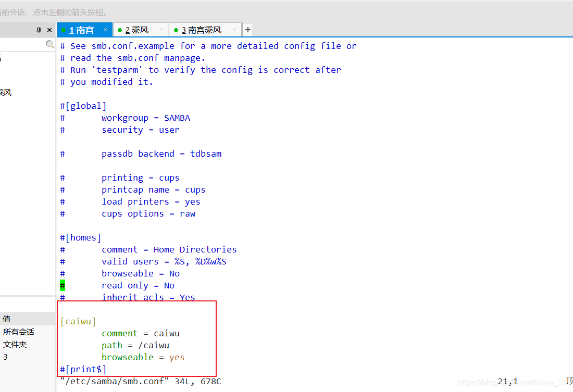Close the session manager side panel

(x=49, y=30)
